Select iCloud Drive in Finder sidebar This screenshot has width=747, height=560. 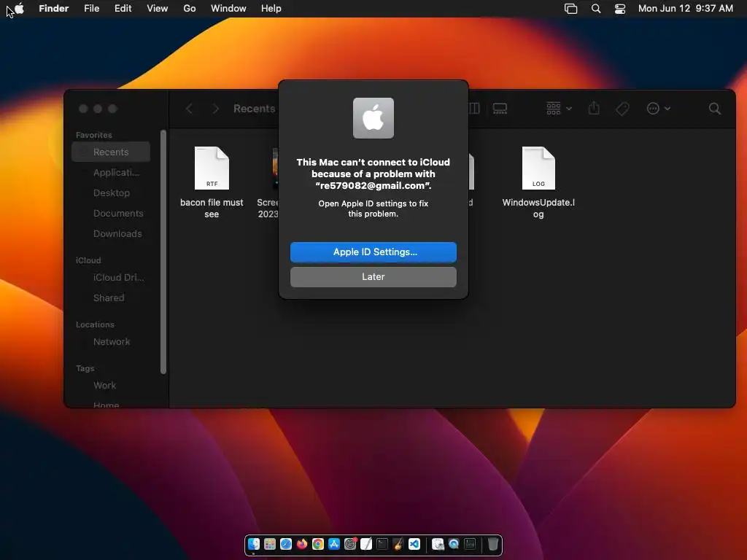(111, 277)
